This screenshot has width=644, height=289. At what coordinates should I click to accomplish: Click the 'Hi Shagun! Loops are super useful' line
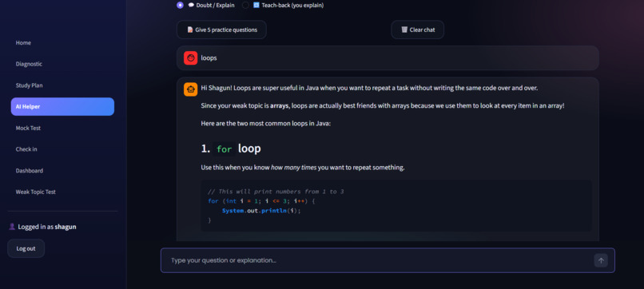pos(369,88)
